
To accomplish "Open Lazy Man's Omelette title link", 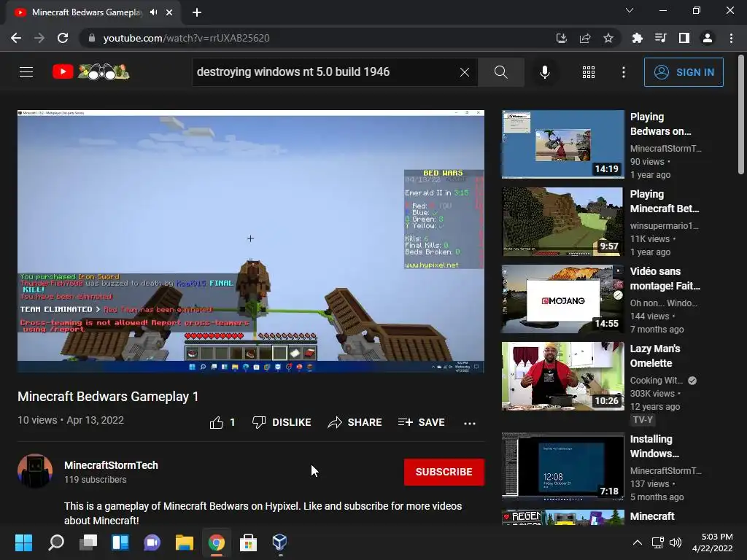I will pyautogui.click(x=655, y=356).
